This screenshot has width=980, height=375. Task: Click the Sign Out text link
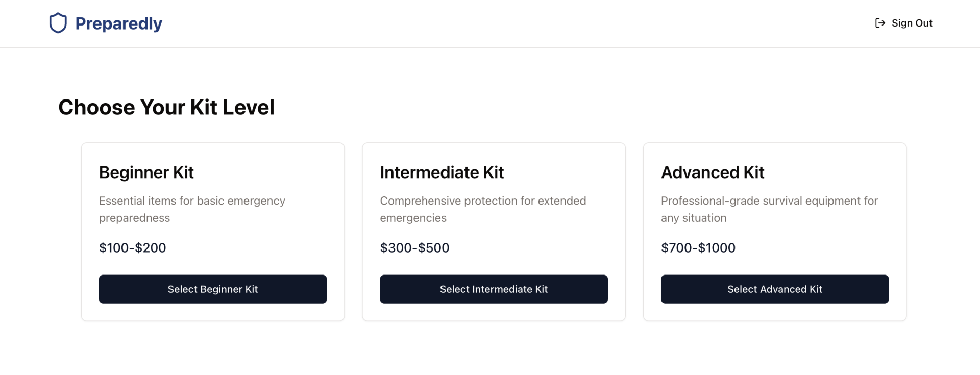click(912, 23)
